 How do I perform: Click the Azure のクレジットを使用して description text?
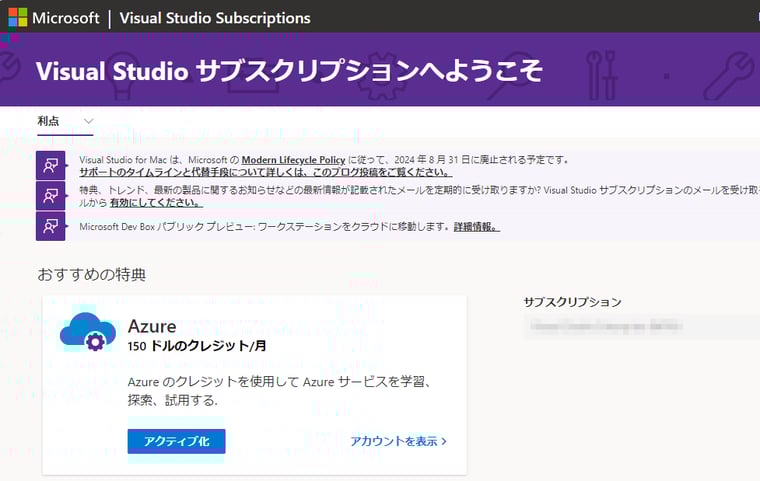279,391
